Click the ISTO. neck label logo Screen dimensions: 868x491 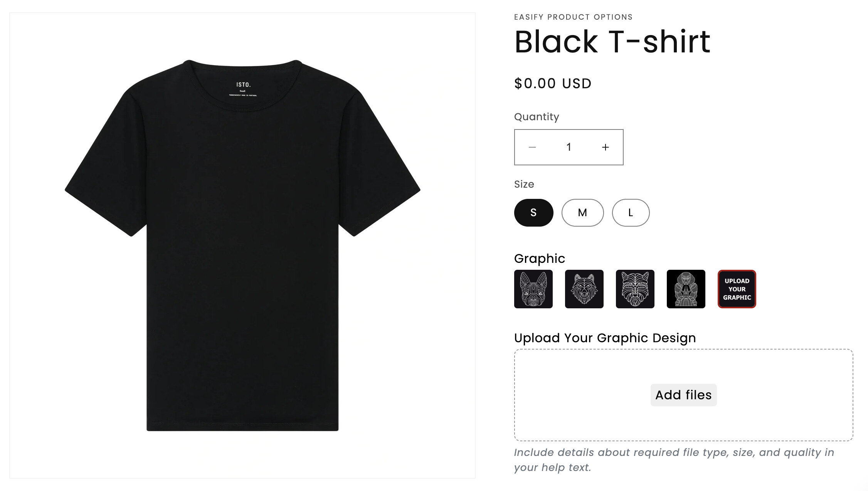point(243,85)
